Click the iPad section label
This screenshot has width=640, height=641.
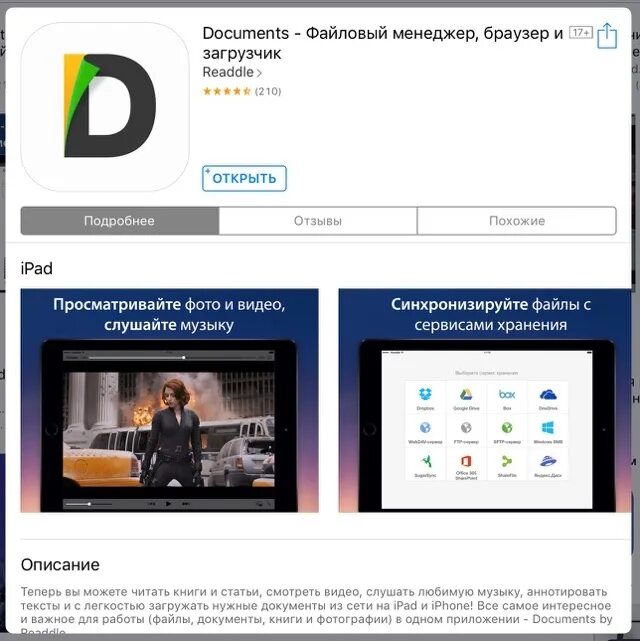(x=37, y=269)
